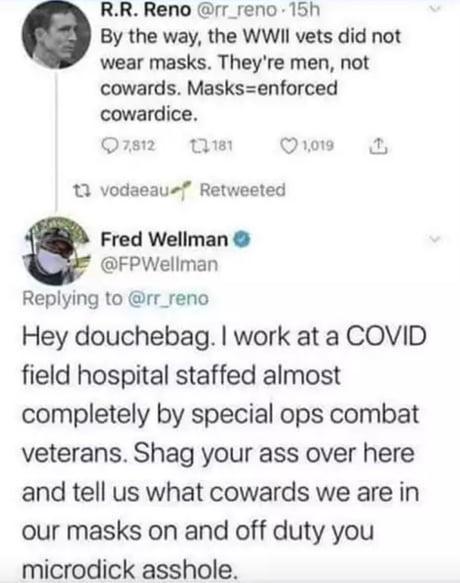Click Fred Wellman's verified badge

pyautogui.click(x=242, y=239)
